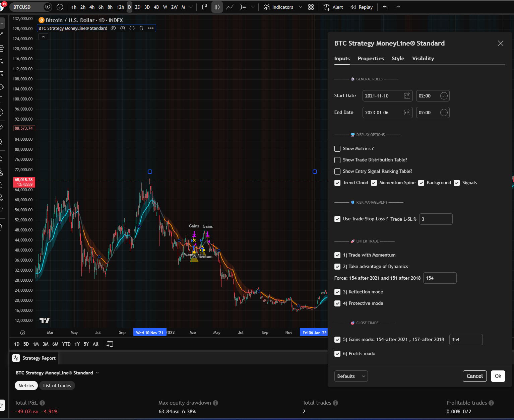This screenshot has height=420, width=514.
Task: Open chart time axis settings icon
Action: (x=22, y=333)
